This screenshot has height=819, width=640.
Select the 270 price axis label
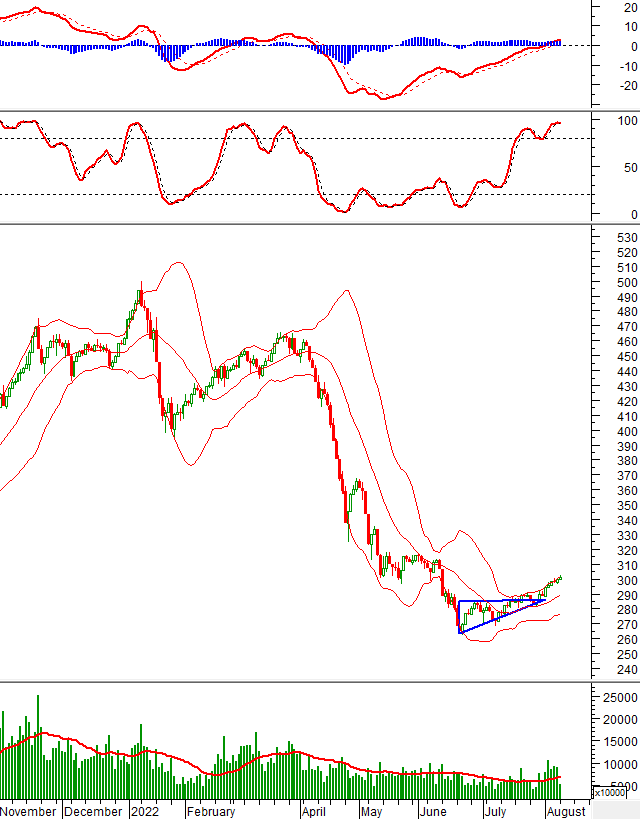coord(627,625)
